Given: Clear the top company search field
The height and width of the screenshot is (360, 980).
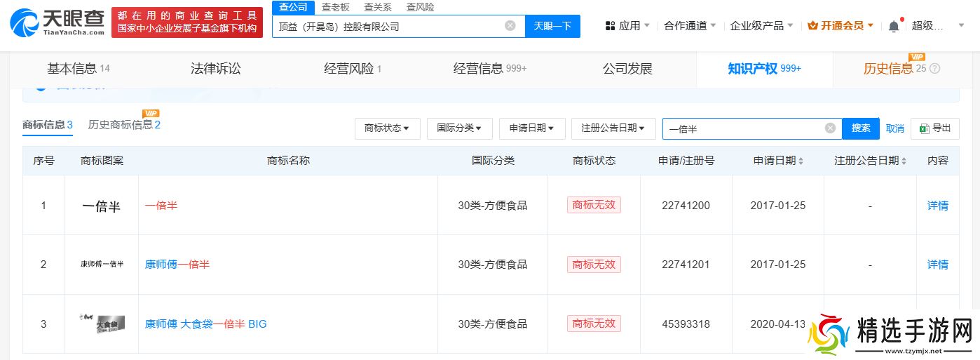Looking at the screenshot, I should tap(510, 26).
